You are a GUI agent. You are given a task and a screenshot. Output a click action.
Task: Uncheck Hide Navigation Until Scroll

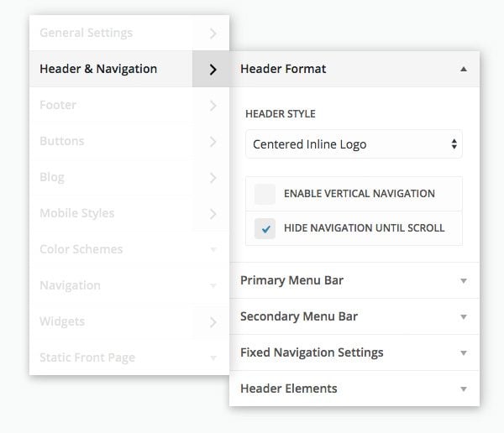pyautogui.click(x=265, y=228)
